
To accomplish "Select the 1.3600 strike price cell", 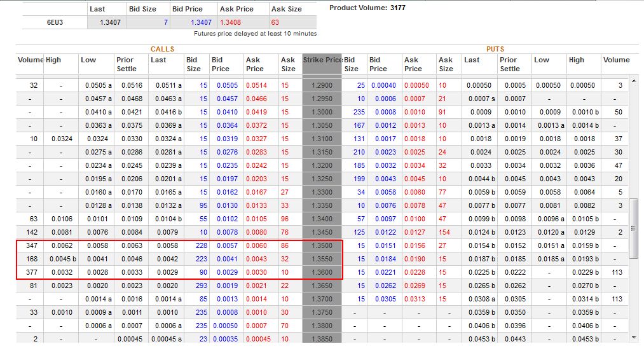I will pyautogui.click(x=322, y=272).
